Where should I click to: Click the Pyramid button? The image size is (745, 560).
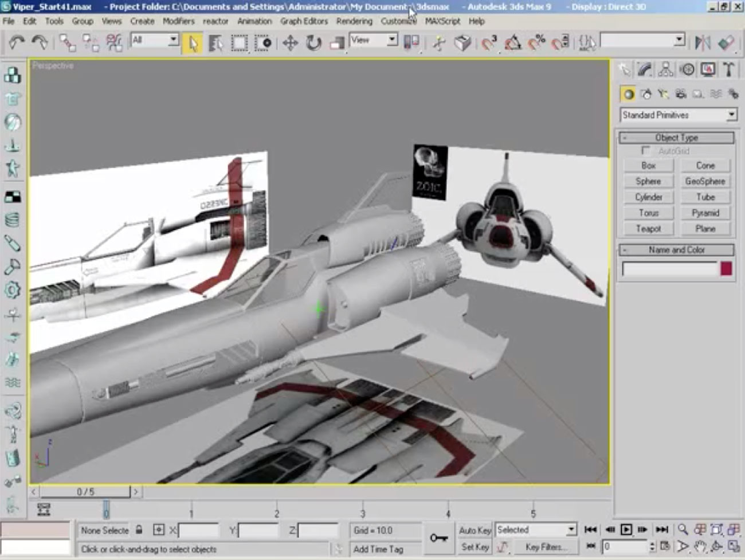click(x=705, y=213)
